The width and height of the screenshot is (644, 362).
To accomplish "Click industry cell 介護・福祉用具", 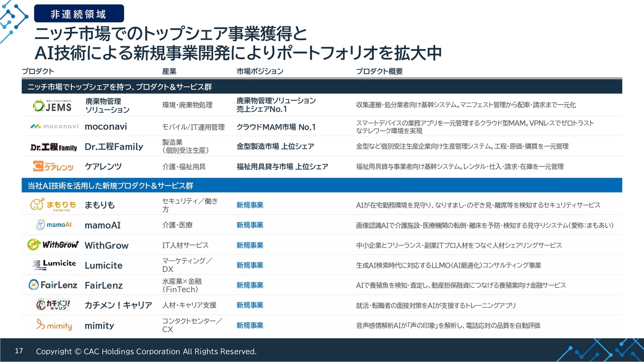I will 184,166.
